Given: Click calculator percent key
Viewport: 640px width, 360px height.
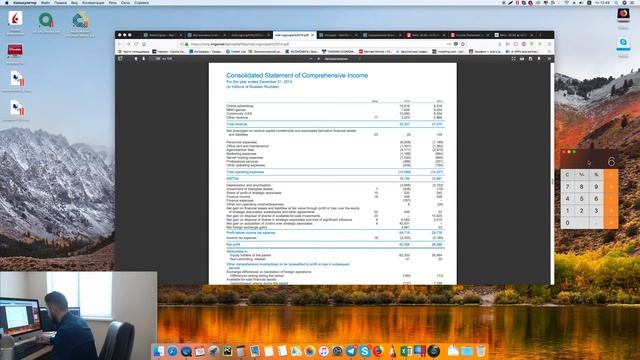Looking at the screenshot, I should [x=596, y=175].
